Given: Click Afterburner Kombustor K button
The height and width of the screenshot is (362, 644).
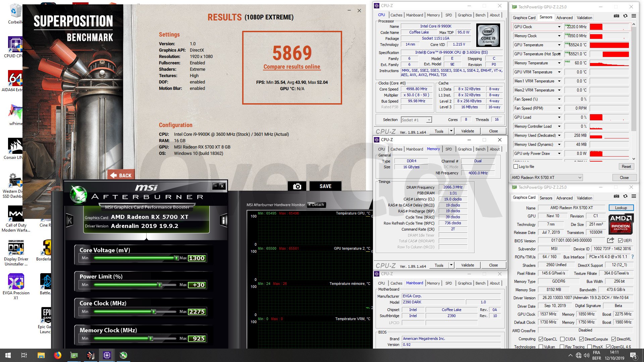Looking at the screenshot, I should 70,220.
